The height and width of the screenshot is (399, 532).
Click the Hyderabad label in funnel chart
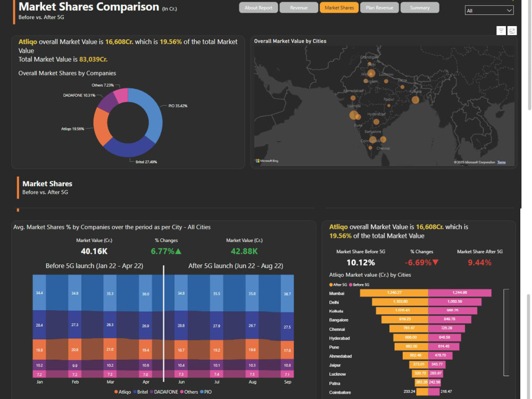(339, 338)
